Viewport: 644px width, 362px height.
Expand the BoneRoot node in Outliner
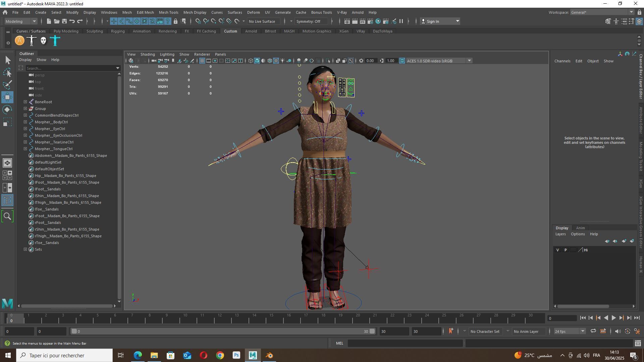pos(25,102)
